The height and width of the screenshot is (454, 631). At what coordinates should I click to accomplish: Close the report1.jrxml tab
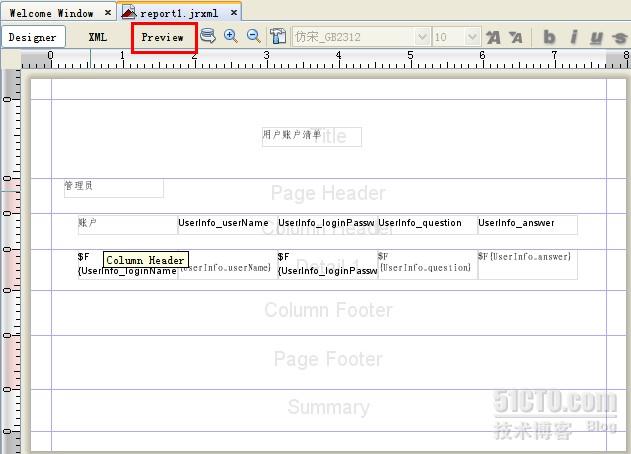tap(234, 12)
